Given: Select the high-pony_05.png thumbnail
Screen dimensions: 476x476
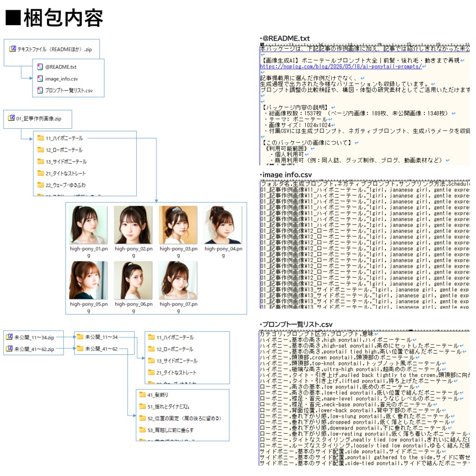Looking at the screenshot, I should [x=88, y=280].
